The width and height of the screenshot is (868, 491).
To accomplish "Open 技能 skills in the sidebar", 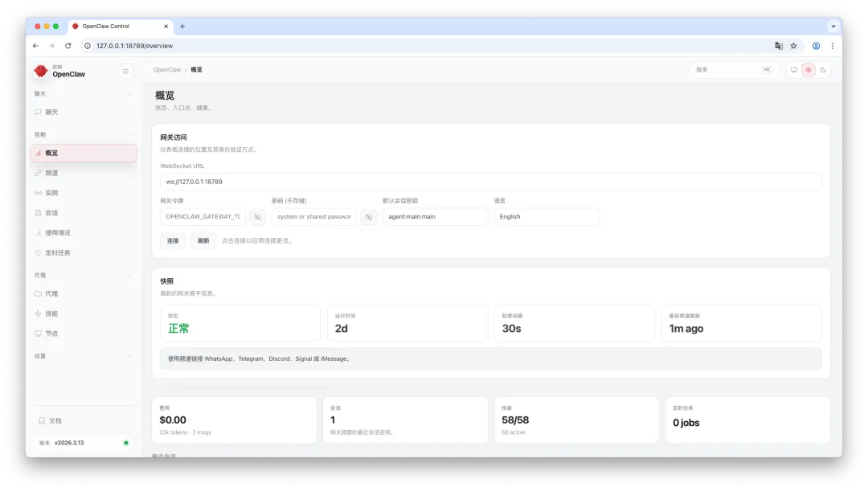I will (x=83, y=313).
